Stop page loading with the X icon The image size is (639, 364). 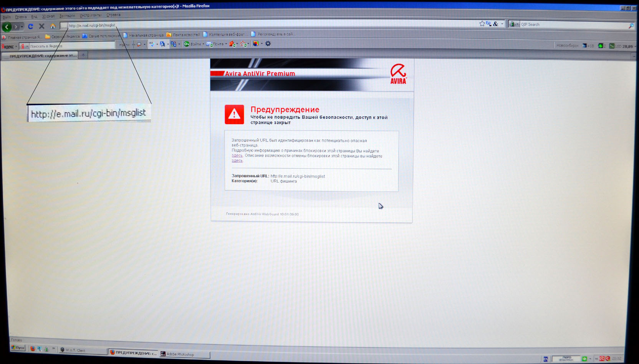click(x=41, y=26)
